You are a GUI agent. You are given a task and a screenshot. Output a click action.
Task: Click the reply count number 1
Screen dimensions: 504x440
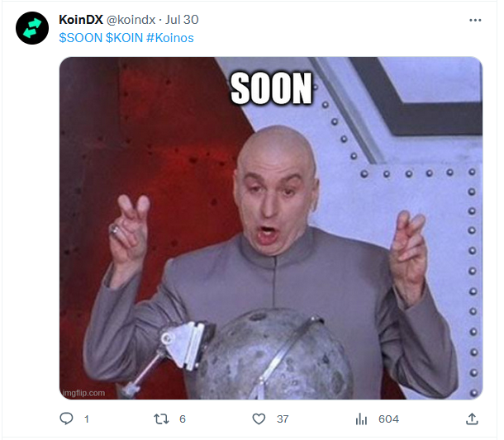[x=87, y=419]
